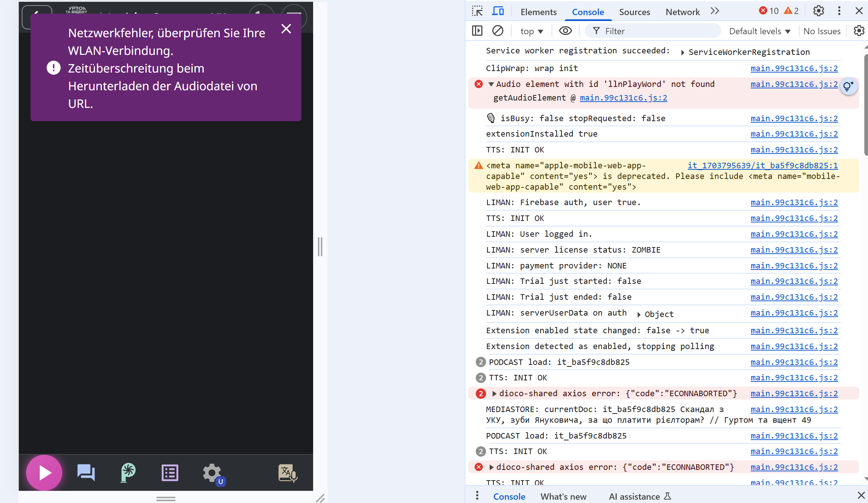Click the green palm tree icon
Image resolution: width=868 pixels, height=503 pixels.
128,472
